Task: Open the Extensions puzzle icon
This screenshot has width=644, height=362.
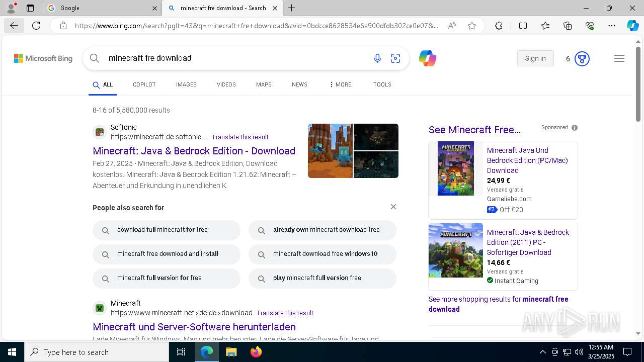Action: pos(499,26)
